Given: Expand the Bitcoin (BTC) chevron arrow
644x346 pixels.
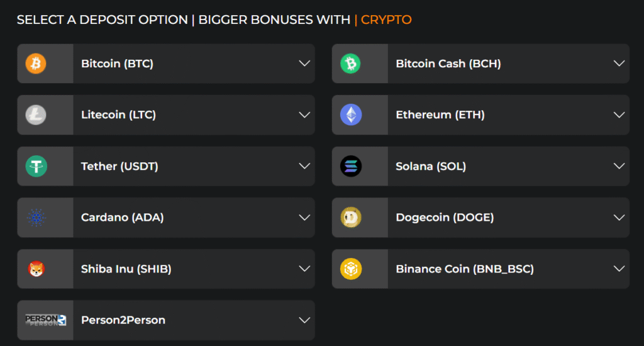Looking at the screenshot, I should tap(304, 64).
